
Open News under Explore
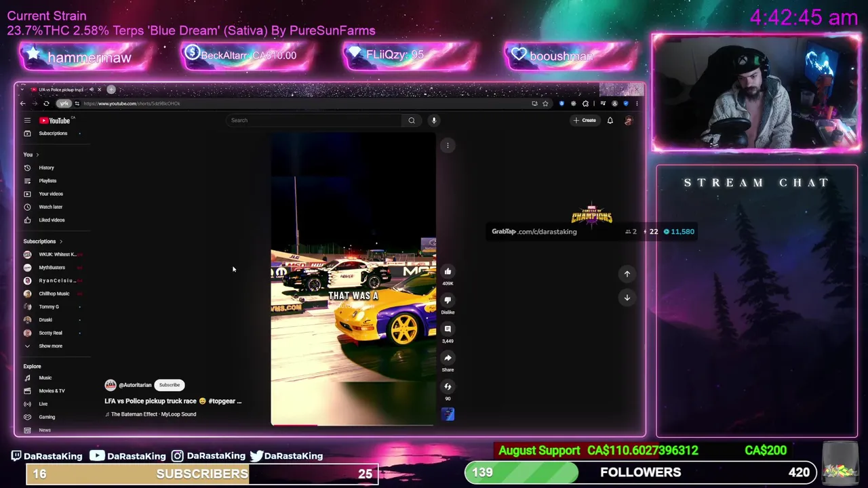click(x=45, y=430)
